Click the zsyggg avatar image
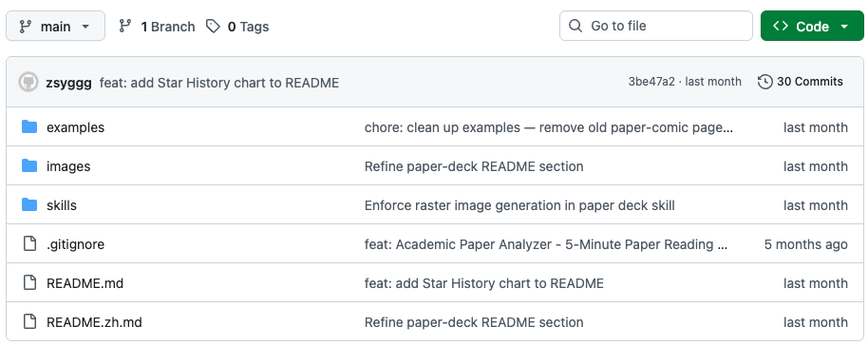The image size is (868, 346). tap(28, 82)
